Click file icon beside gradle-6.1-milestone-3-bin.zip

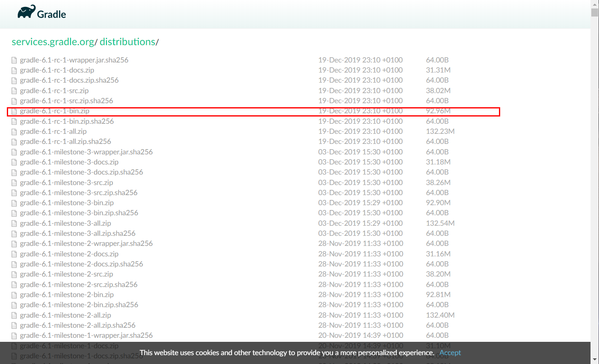click(x=15, y=203)
